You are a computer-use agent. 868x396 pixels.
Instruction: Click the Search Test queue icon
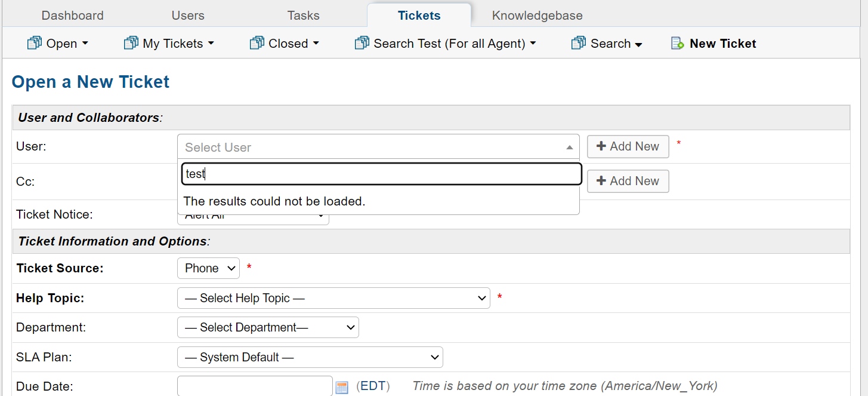coord(362,43)
